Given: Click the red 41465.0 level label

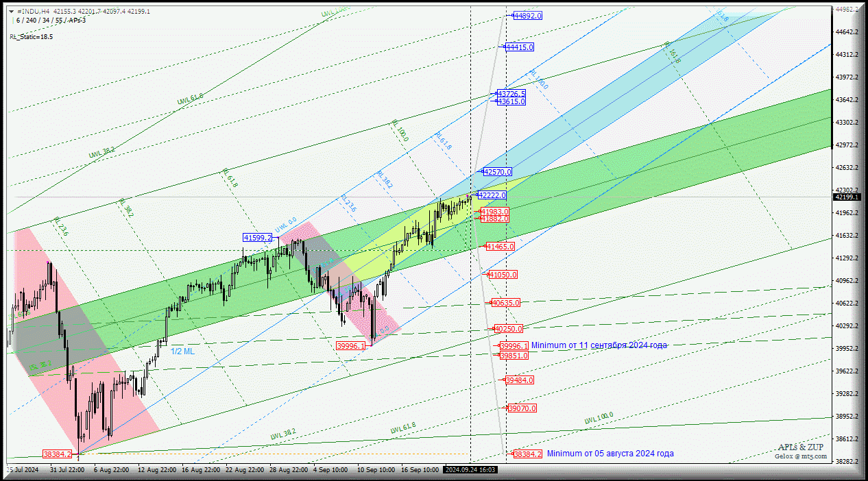Looking at the screenshot, I should click(501, 246).
